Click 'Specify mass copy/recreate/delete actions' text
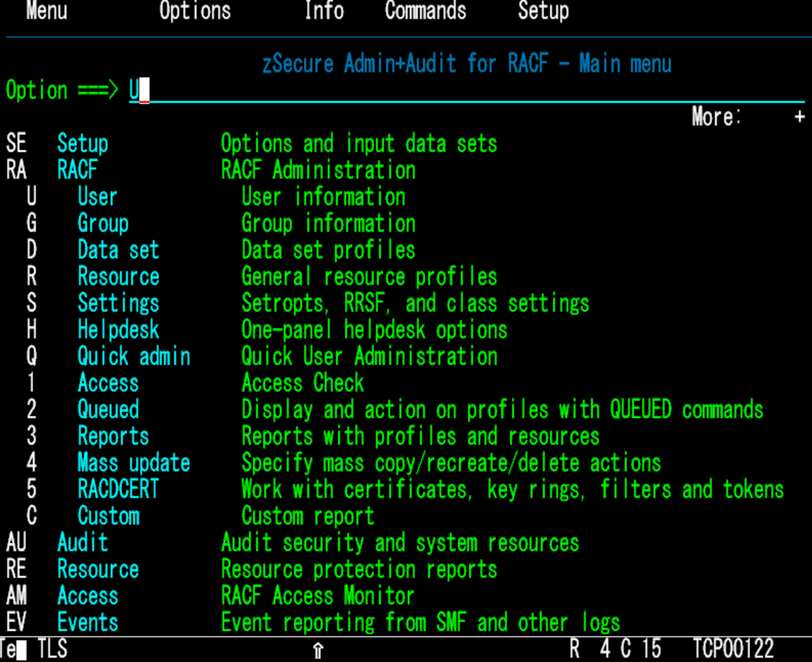This screenshot has width=812, height=662. coord(451,463)
